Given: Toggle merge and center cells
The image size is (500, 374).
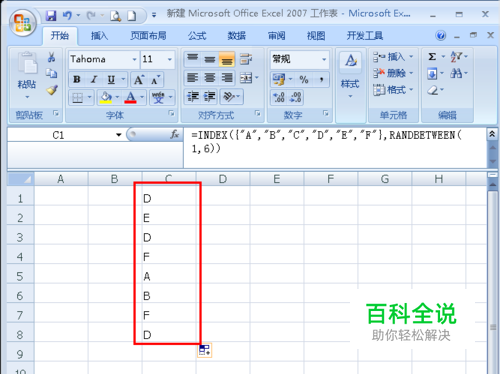Looking at the screenshot, I should point(246,78).
